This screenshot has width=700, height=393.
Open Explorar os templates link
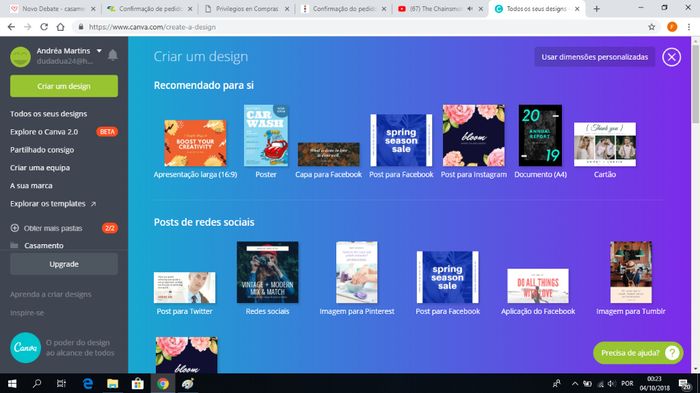[x=48, y=203]
